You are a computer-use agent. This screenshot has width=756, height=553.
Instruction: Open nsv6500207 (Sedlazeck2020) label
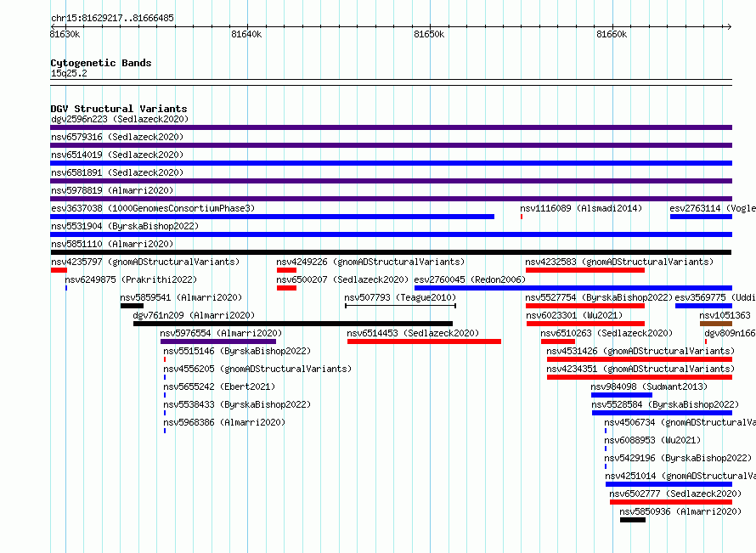[x=342, y=279]
